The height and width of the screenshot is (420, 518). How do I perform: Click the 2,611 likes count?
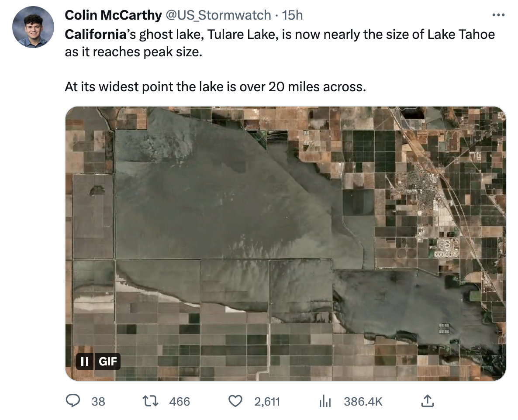[267, 401]
